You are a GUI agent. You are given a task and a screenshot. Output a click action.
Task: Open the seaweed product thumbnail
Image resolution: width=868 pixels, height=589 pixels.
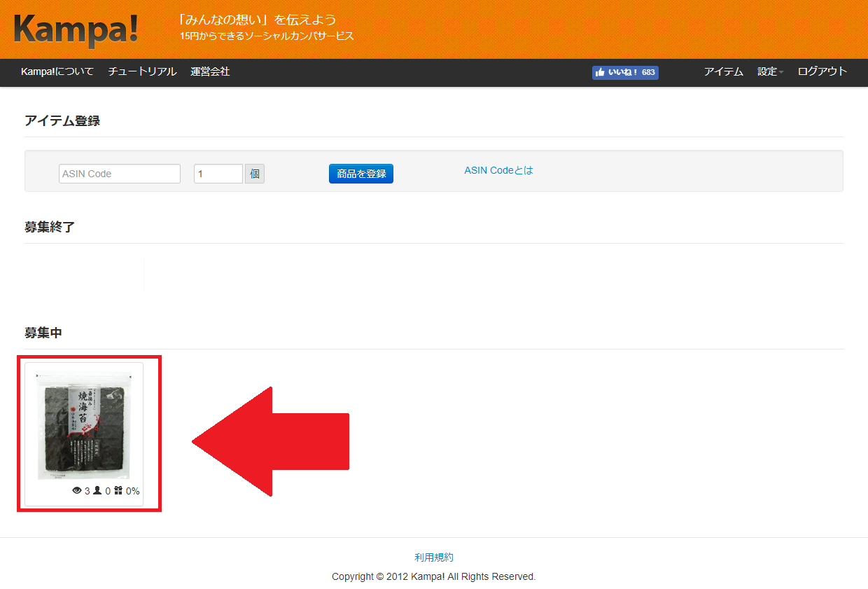83,426
